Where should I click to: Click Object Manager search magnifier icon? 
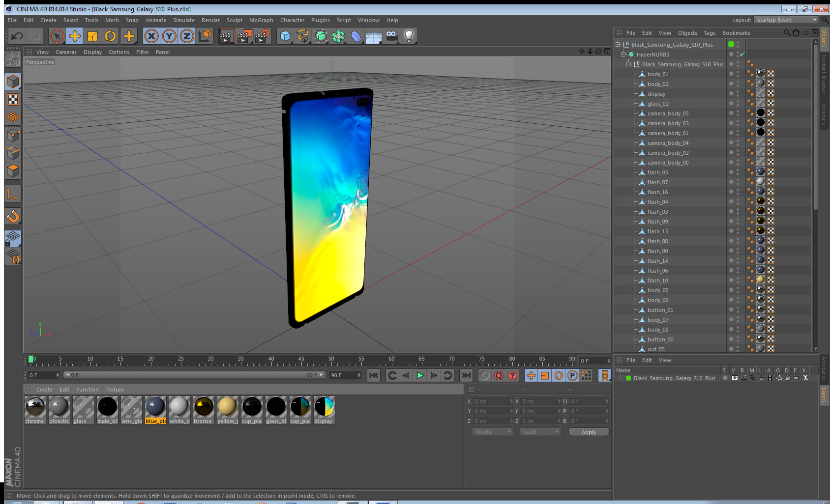point(787,33)
